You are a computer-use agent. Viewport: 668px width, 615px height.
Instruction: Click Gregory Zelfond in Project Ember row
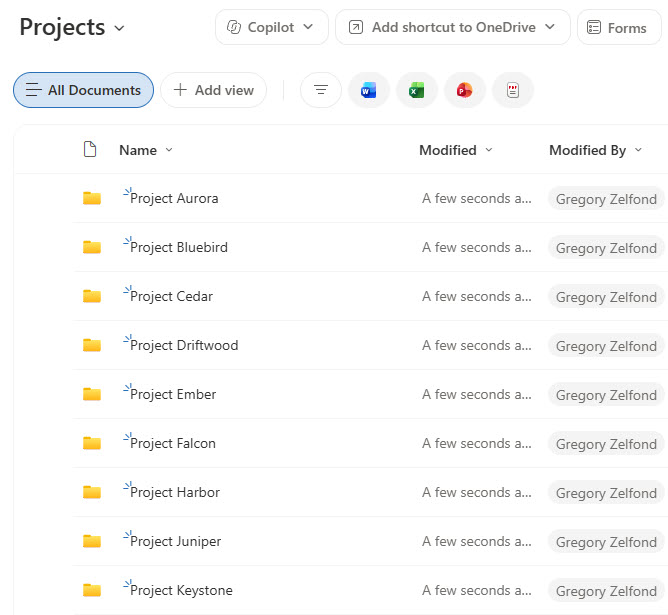(606, 395)
